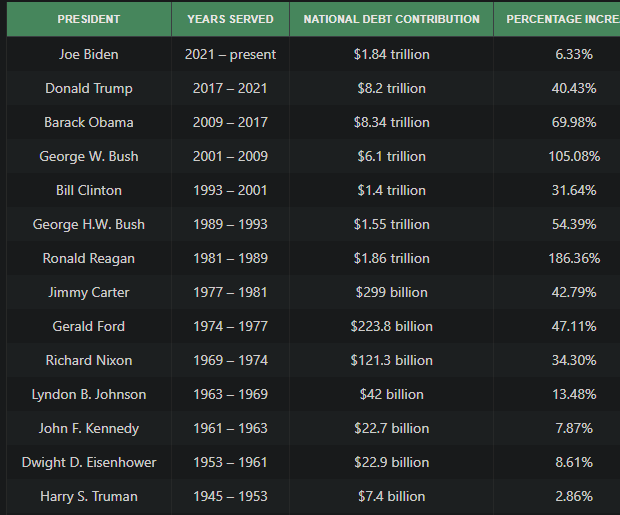This screenshot has height=515, width=620.
Task: Click Harry S. Truman's $7.4 billion cell
Action: tap(391, 496)
